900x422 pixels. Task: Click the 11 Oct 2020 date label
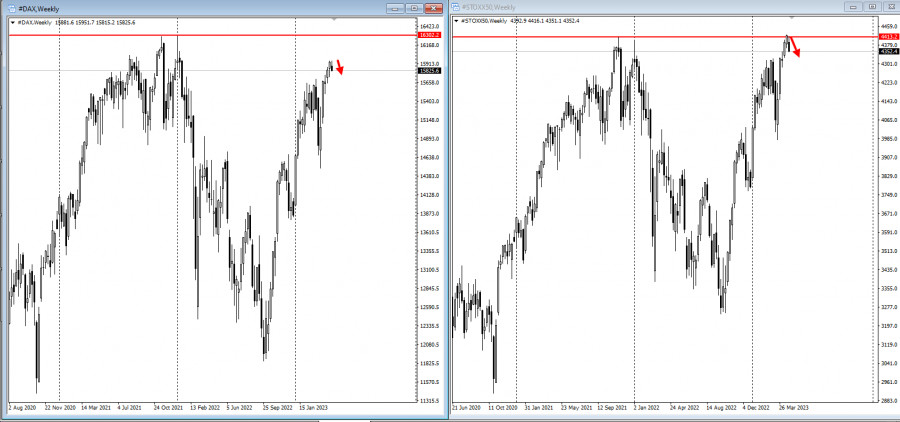(x=503, y=407)
